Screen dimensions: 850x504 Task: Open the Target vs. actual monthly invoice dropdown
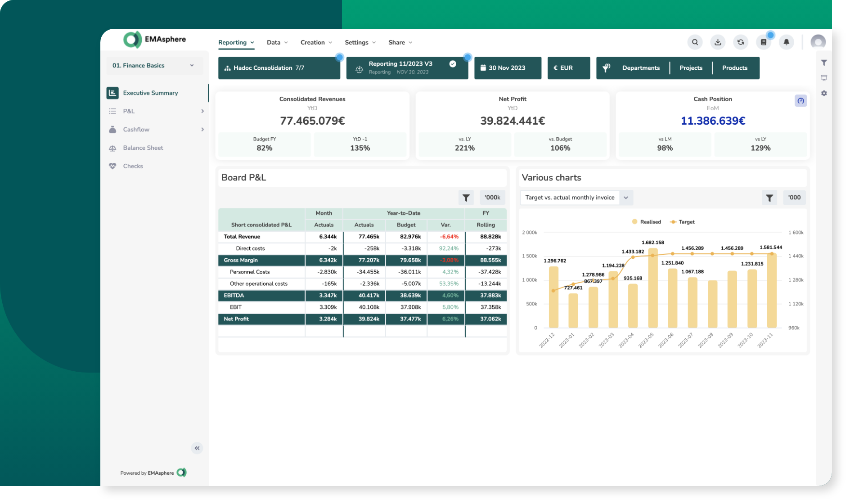coord(625,197)
